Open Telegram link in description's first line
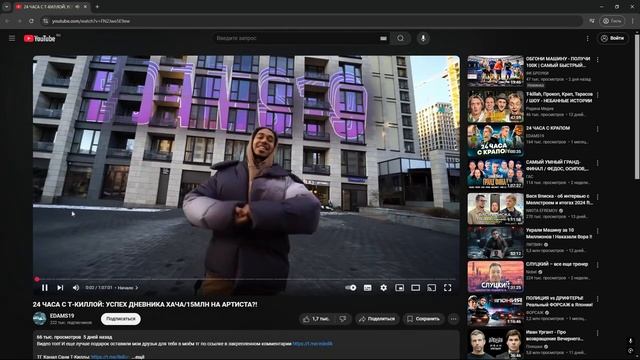Screen dimensions: 640x360 point(313,344)
